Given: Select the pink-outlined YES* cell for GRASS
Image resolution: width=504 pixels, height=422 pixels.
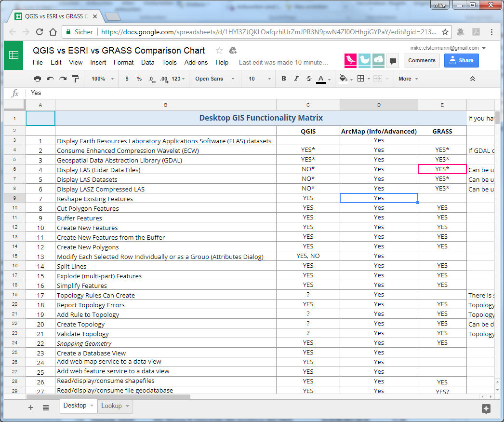Looking at the screenshot, I should [x=442, y=169].
